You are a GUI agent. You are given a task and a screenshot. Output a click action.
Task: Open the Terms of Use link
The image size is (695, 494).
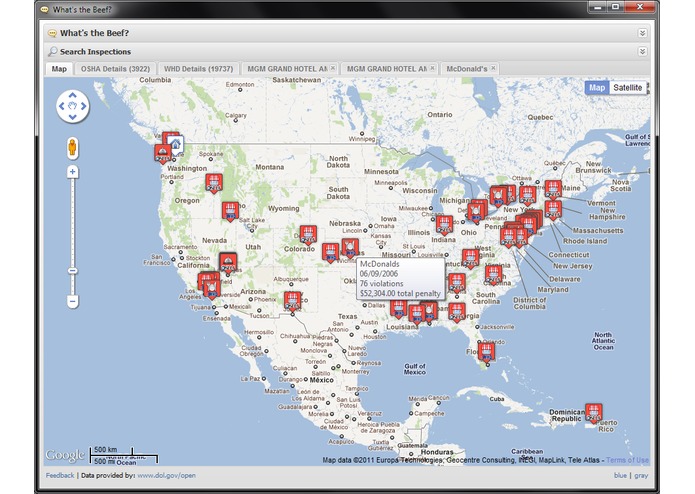(627, 460)
